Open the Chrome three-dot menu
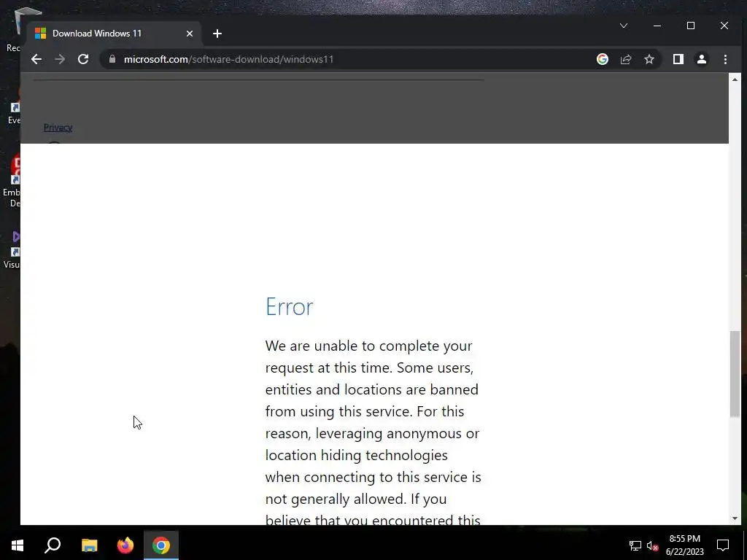Screen dimensions: 747x560 point(725,59)
